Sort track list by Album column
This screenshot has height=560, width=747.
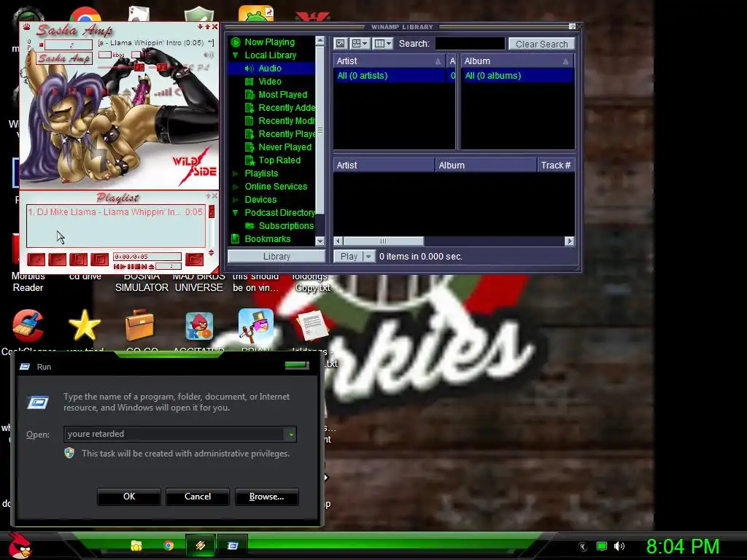tap(486, 166)
